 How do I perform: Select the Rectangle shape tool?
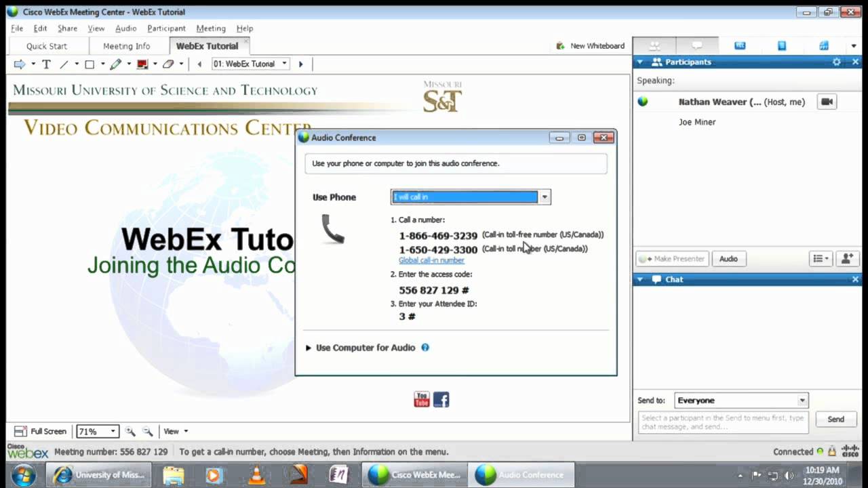click(89, 64)
